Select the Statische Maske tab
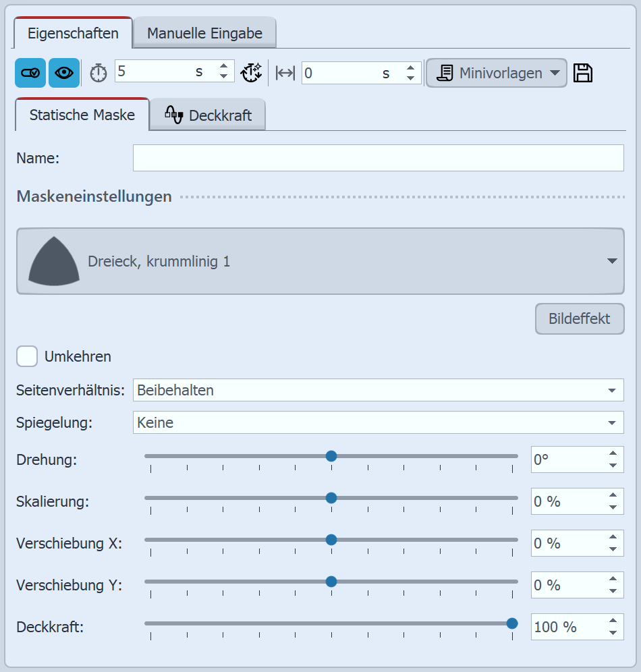This screenshot has height=672, width=641. click(x=82, y=115)
